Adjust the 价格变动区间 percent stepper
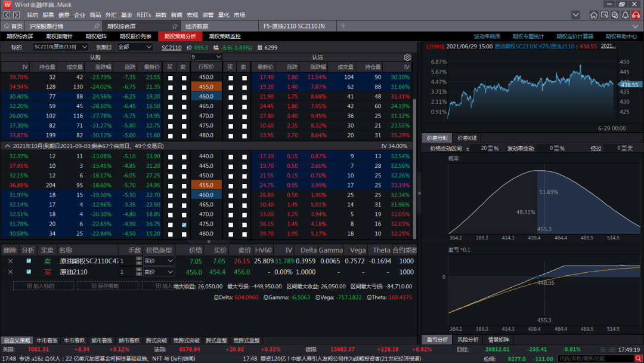 tap(490, 149)
